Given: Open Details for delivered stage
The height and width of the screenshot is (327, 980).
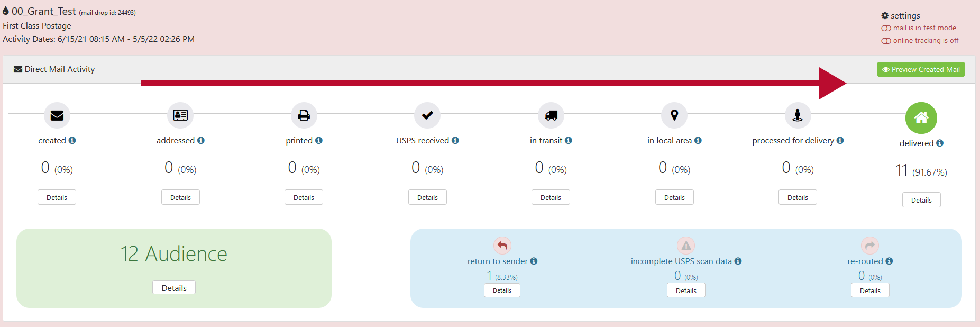Looking at the screenshot, I should point(921,200).
